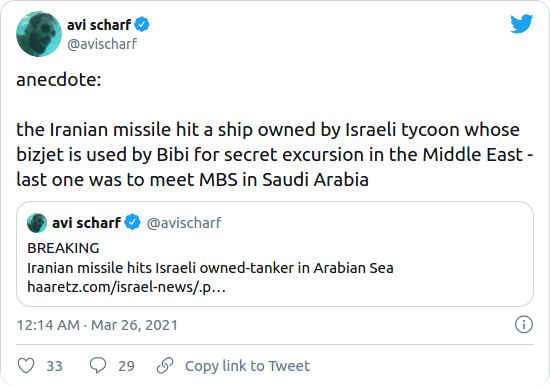Viewport: 550px width, 387px height.
Task: Click the Twitter bird logo
Action: pos(522,24)
